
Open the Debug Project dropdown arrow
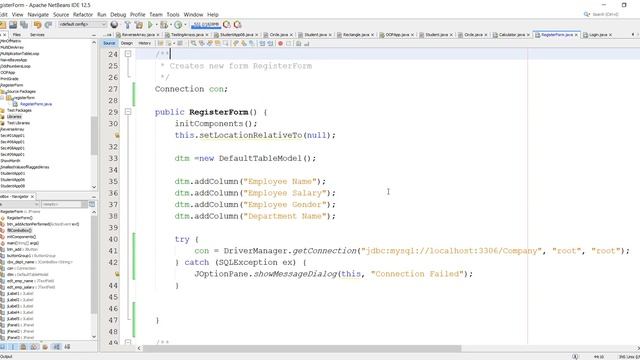coord(170,25)
